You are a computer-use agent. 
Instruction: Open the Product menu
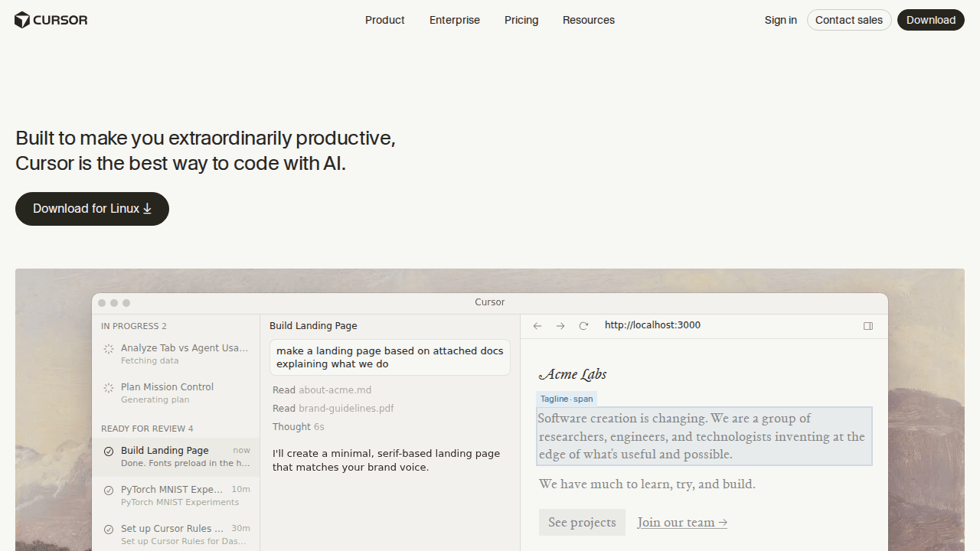point(384,20)
